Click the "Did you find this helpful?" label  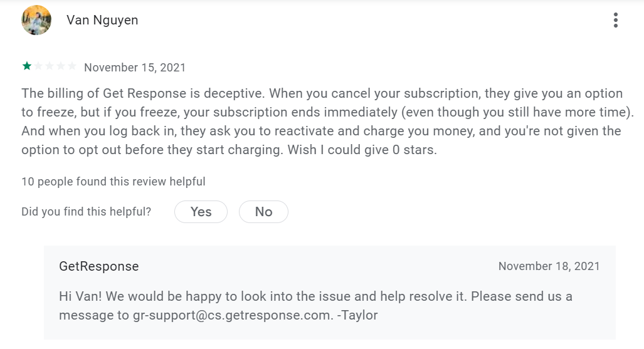click(87, 212)
